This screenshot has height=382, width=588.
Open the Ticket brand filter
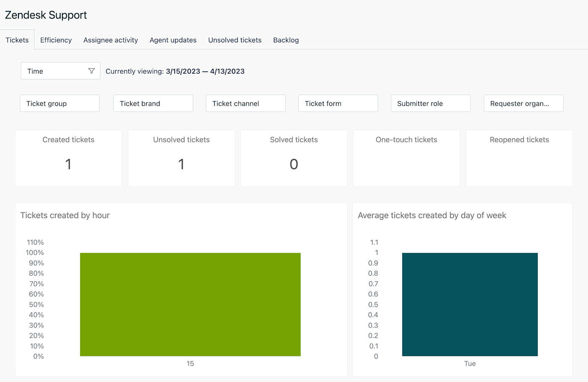pos(153,103)
